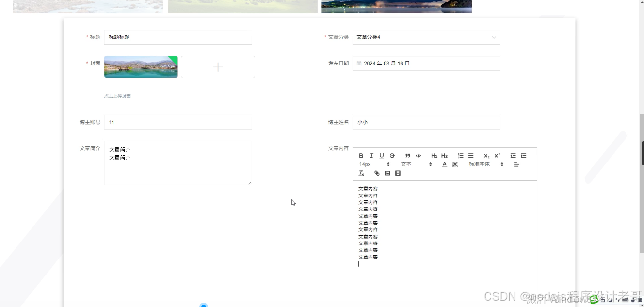Toggle italic formatting in the editor
The height and width of the screenshot is (307, 644).
(371, 156)
